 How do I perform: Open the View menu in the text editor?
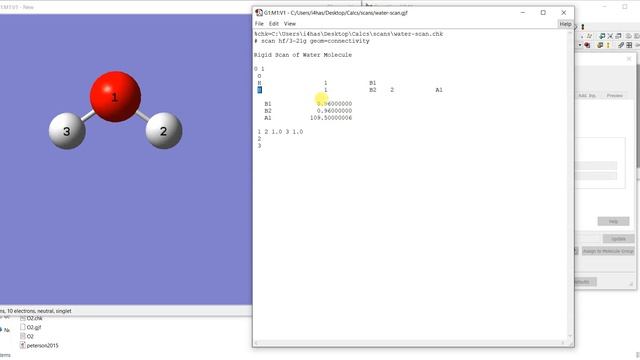click(x=290, y=24)
